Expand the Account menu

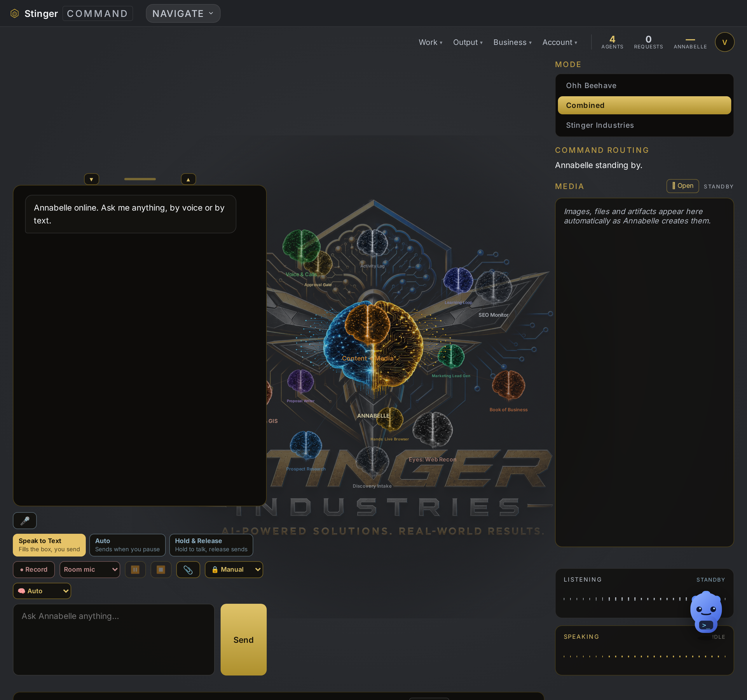pyautogui.click(x=560, y=42)
